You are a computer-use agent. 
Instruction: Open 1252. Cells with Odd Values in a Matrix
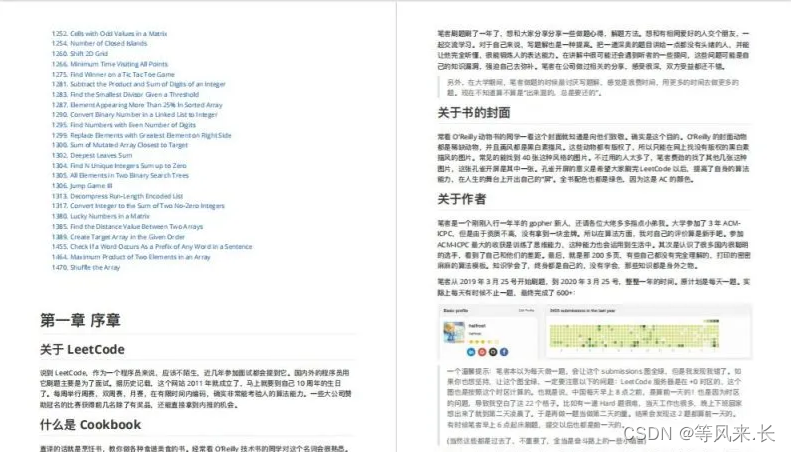click(109, 33)
